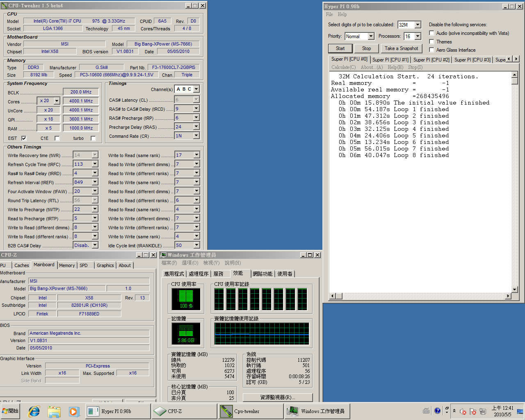Open the Memory tab in CPU-Z
Screen dimensions: 525x420
67,265
